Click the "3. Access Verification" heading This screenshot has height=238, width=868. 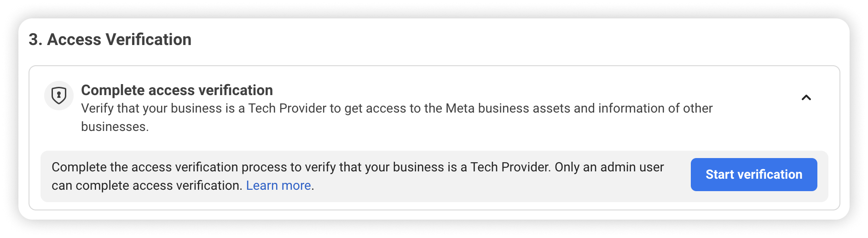coord(110,40)
